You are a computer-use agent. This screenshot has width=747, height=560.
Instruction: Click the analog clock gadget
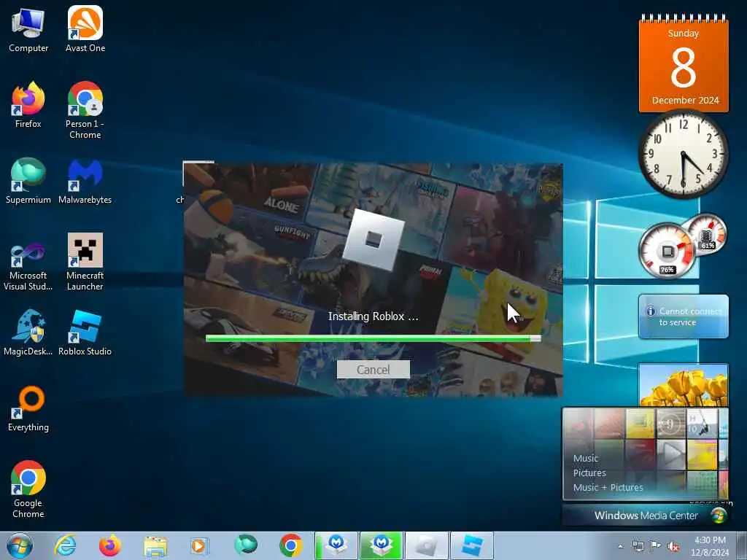pyautogui.click(x=683, y=153)
